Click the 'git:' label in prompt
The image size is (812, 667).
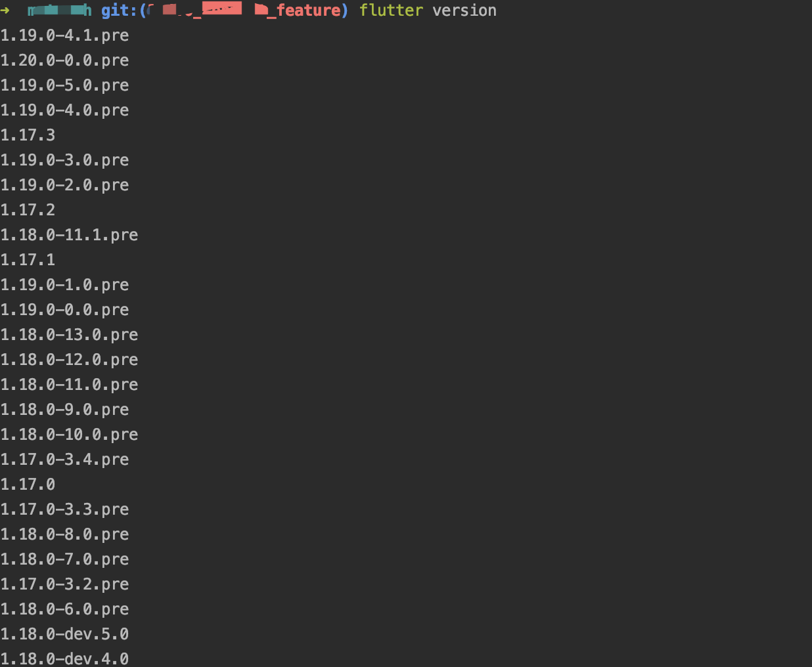[x=119, y=11]
